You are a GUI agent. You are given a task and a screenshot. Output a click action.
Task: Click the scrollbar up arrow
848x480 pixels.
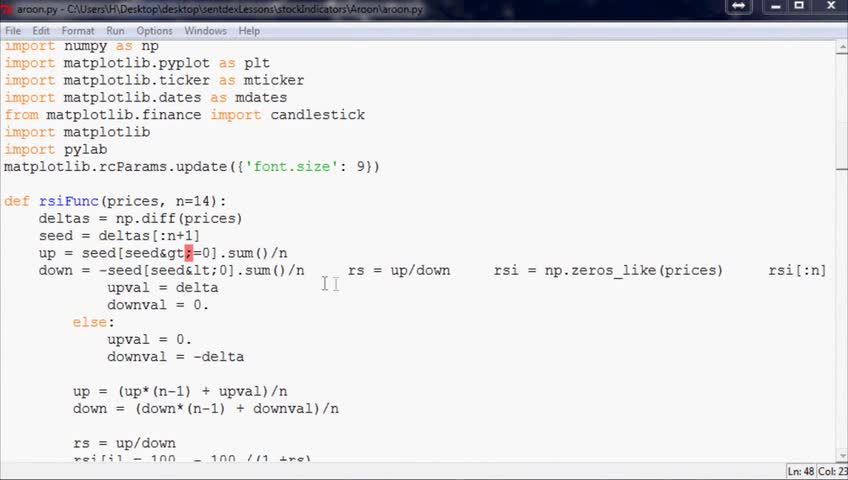tap(842, 47)
